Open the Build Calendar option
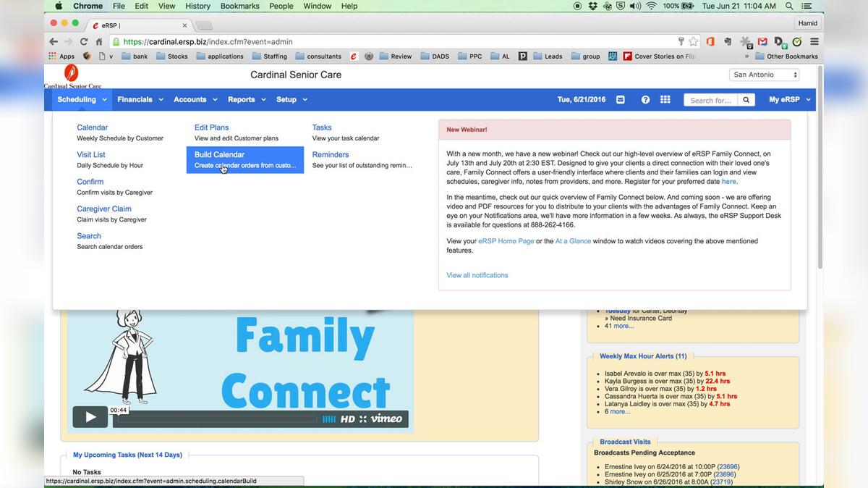The height and width of the screenshot is (488, 868). click(x=219, y=154)
